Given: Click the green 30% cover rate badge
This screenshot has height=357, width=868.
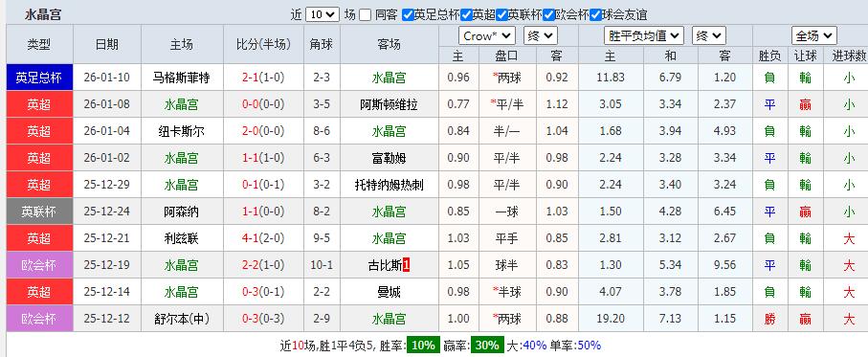Looking at the screenshot, I should (488, 346).
